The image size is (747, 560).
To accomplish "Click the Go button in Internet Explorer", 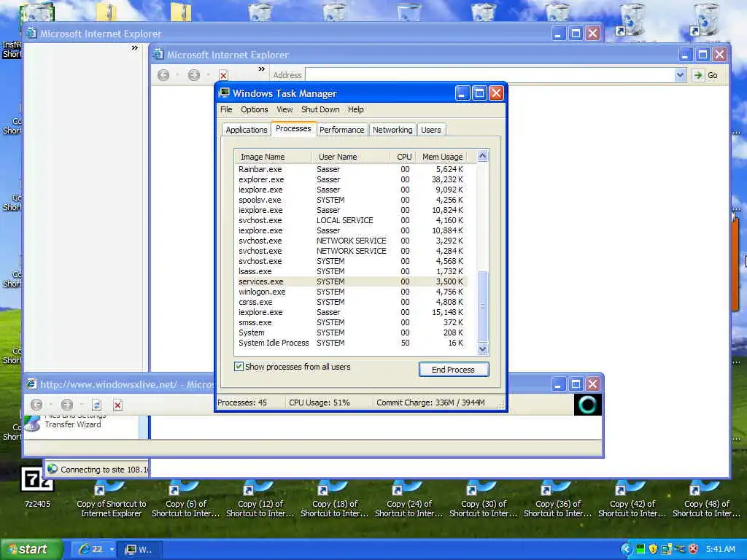I will (706, 75).
